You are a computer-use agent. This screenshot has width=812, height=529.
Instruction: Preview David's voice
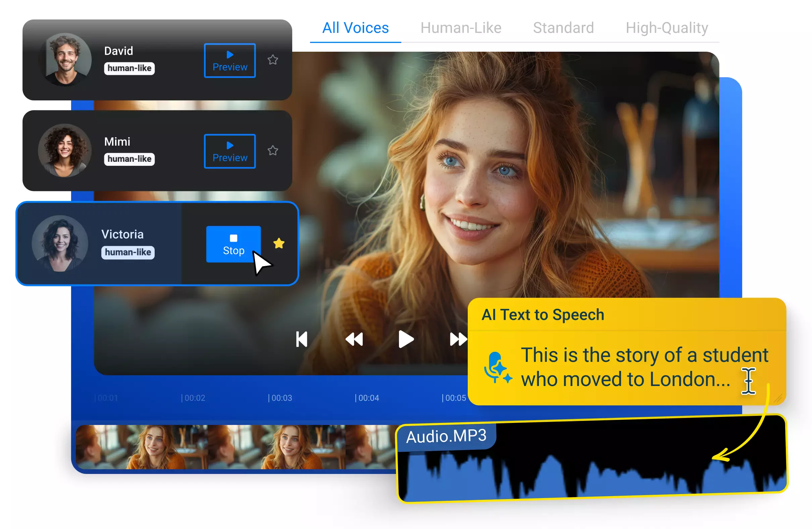click(x=230, y=61)
